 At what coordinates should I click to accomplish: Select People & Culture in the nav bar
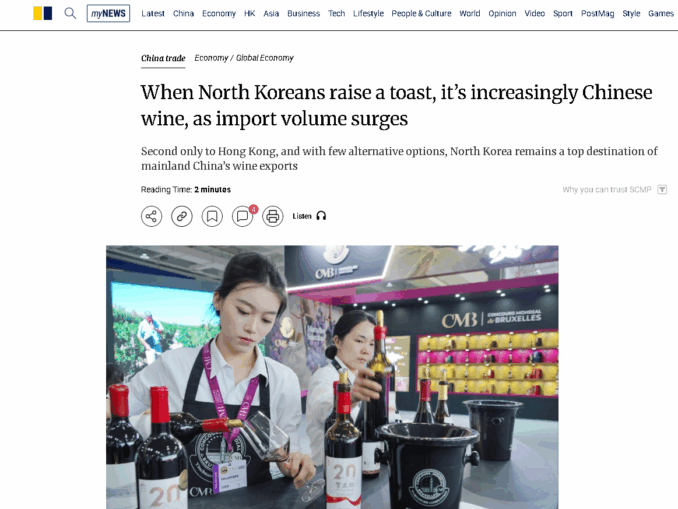click(421, 13)
